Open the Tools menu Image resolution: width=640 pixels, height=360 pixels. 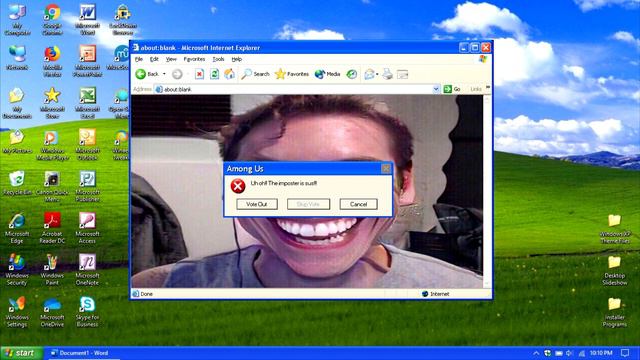(x=218, y=59)
